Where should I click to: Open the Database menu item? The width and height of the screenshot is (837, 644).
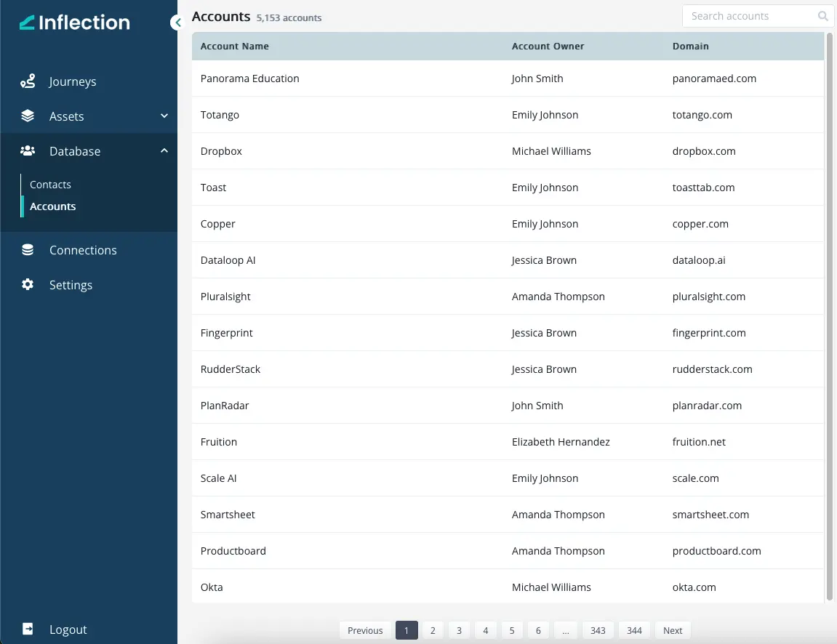pyautogui.click(x=75, y=151)
